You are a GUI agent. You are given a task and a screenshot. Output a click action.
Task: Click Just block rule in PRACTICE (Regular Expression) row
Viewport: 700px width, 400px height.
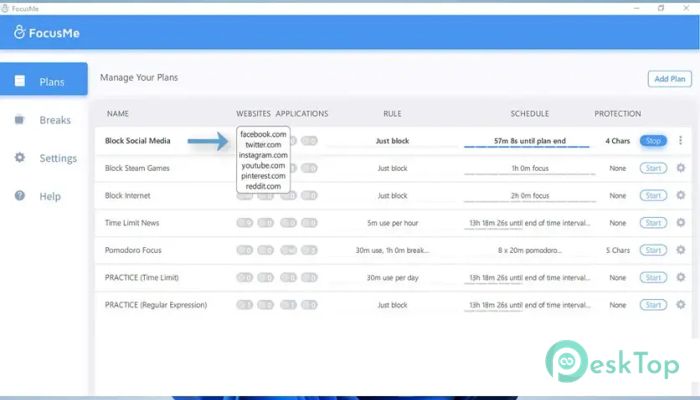pos(392,305)
